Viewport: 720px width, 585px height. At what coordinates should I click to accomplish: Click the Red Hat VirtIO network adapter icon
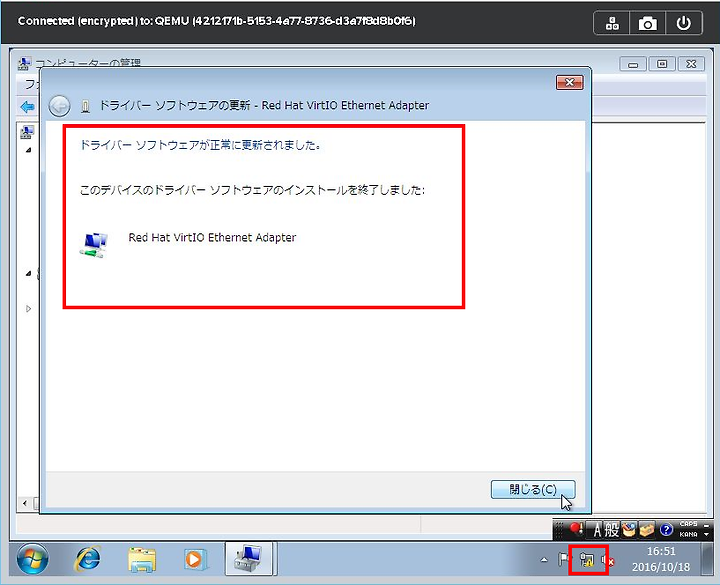(94, 245)
